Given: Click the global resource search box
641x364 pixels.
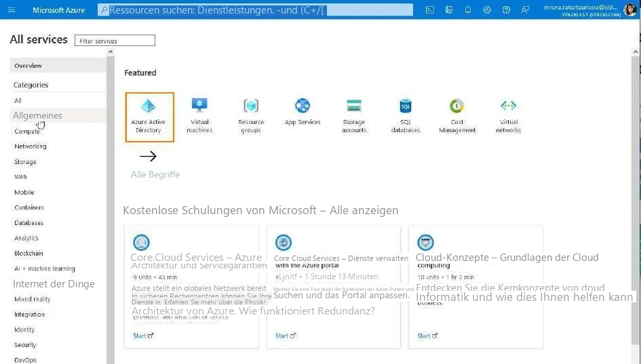Looking at the screenshot, I should click(x=256, y=9).
